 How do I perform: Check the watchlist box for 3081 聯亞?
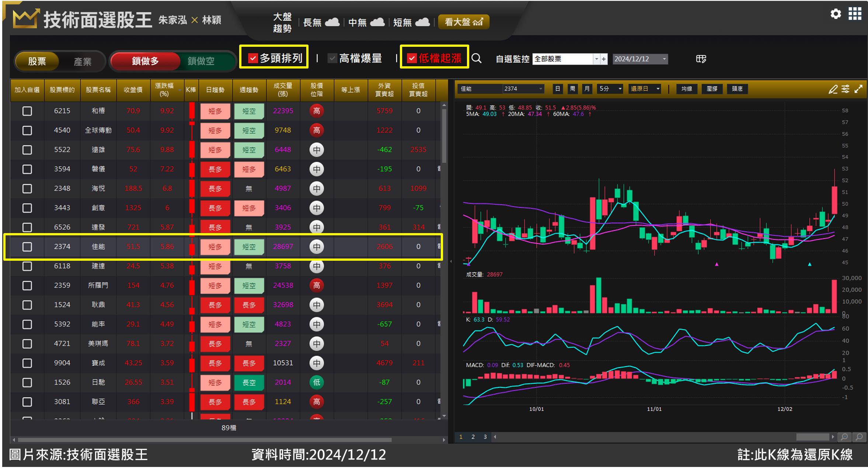tap(27, 402)
